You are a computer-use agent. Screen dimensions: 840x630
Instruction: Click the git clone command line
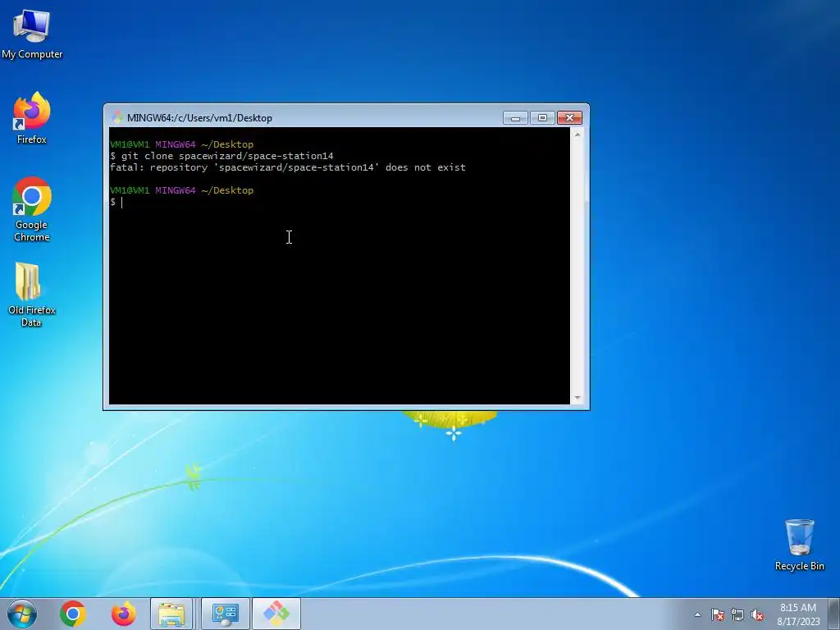click(x=221, y=156)
